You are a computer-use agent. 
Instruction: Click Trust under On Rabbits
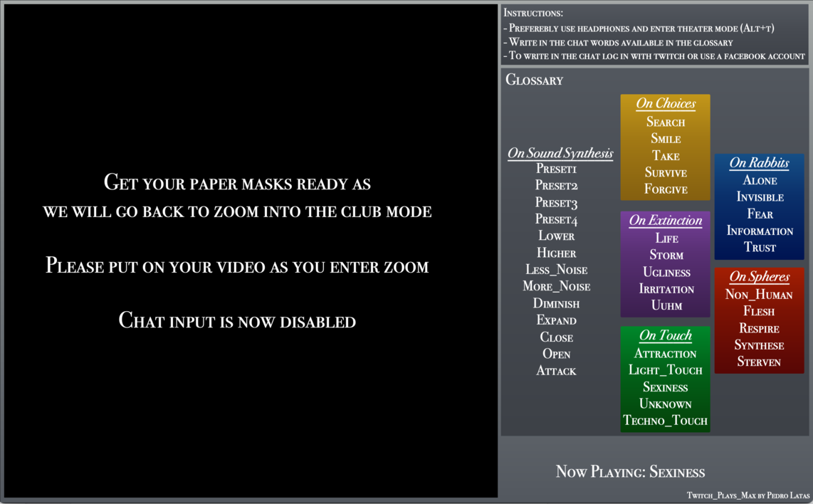click(x=760, y=248)
